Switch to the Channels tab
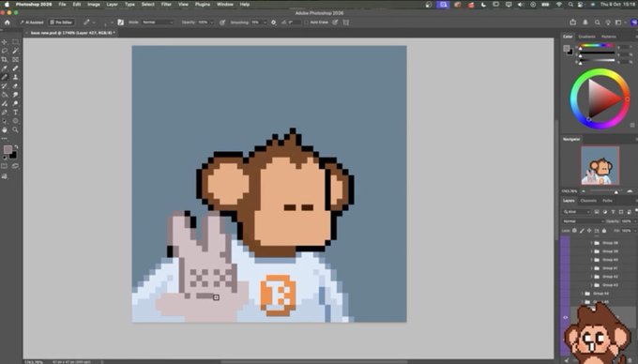Image resolution: width=638 pixels, height=364 pixels. [x=588, y=201]
